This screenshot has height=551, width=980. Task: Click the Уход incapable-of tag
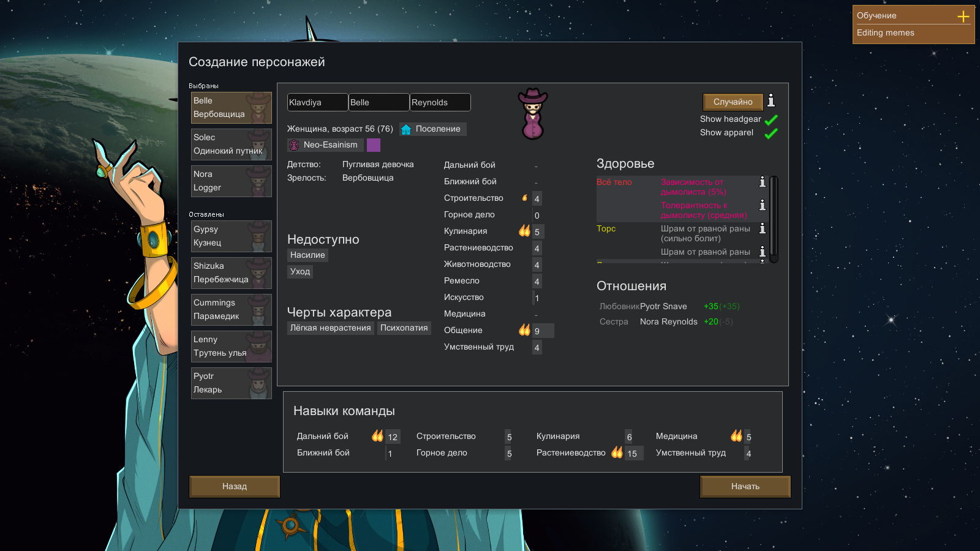pos(300,272)
